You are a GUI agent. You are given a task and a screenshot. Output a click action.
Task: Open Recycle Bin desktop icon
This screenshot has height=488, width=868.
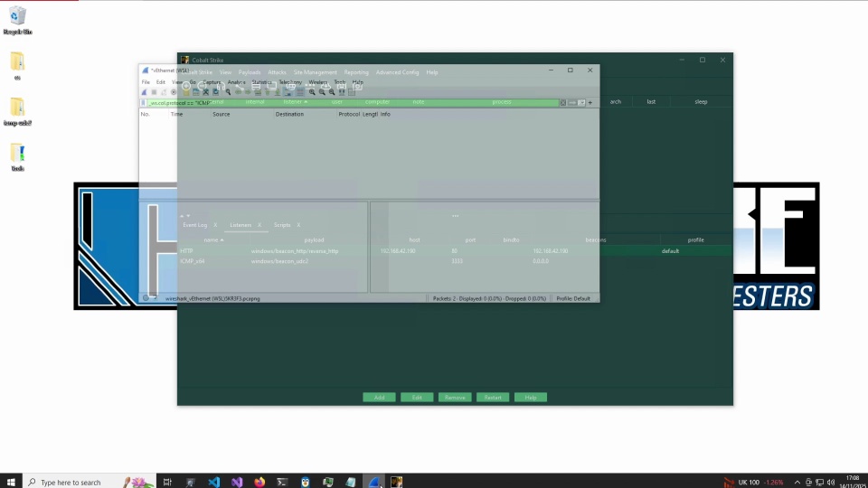pos(17,21)
